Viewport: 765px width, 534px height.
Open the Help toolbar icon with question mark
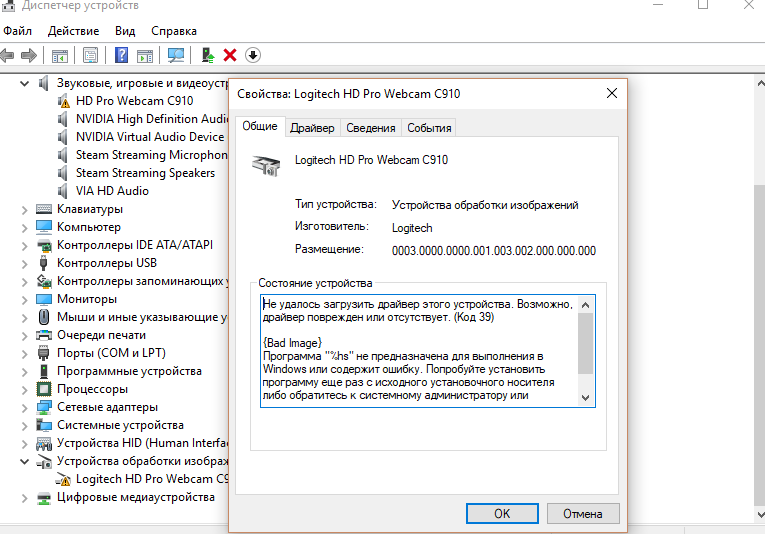click(121, 55)
